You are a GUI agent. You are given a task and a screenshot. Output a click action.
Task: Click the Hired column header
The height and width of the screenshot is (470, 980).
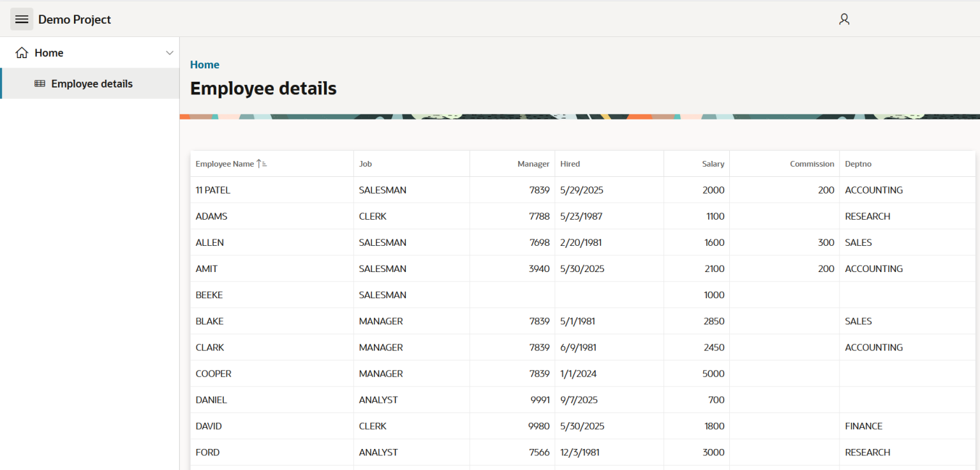pyautogui.click(x=570, y=163)
